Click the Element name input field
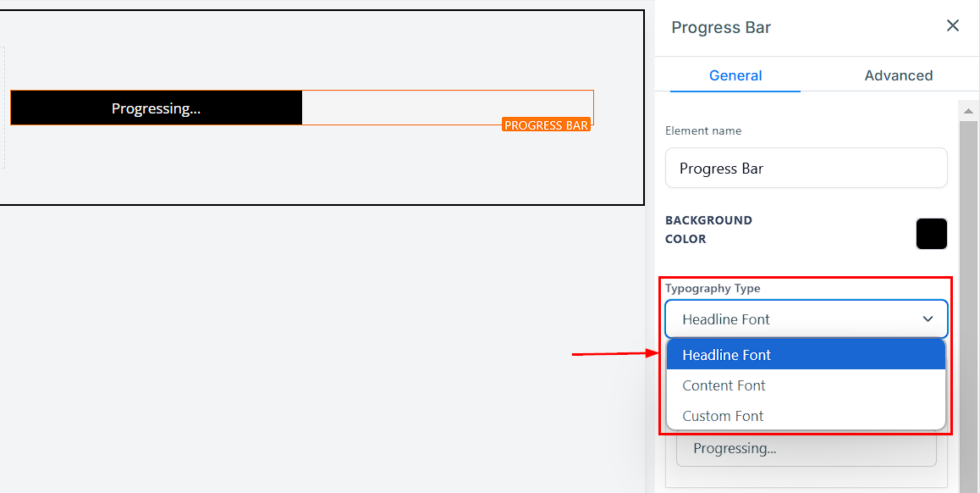Image resolution: width=980 pixels, height=493 pixels. click(x=806, y=169)
